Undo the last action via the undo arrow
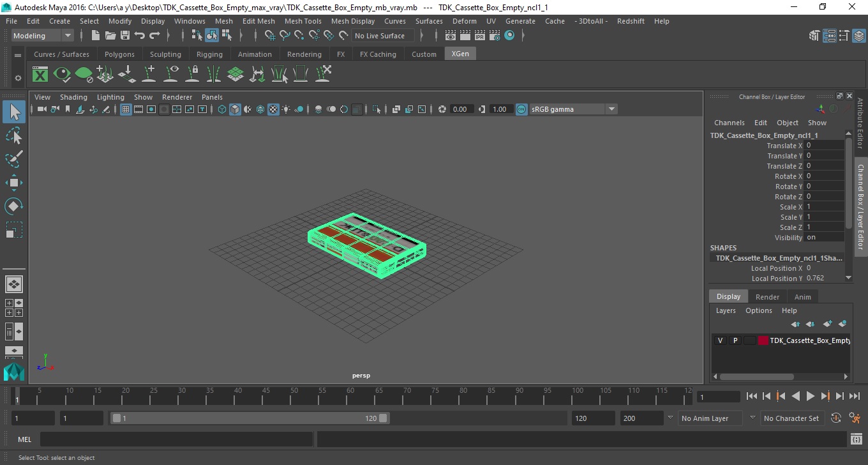The width and height of the screenshot is (868, 465). 140,36
